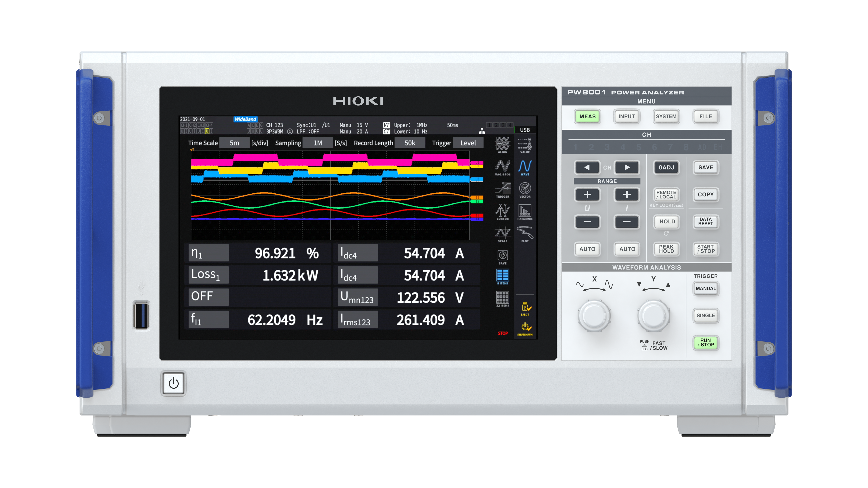Open the Record Length 50k selector
The image size is (868, 488).
[410, 143]
